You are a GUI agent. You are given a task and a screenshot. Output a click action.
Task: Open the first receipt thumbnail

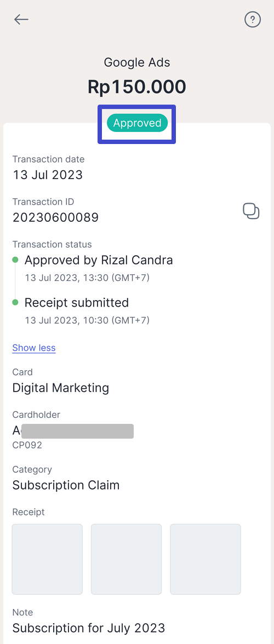47,559
